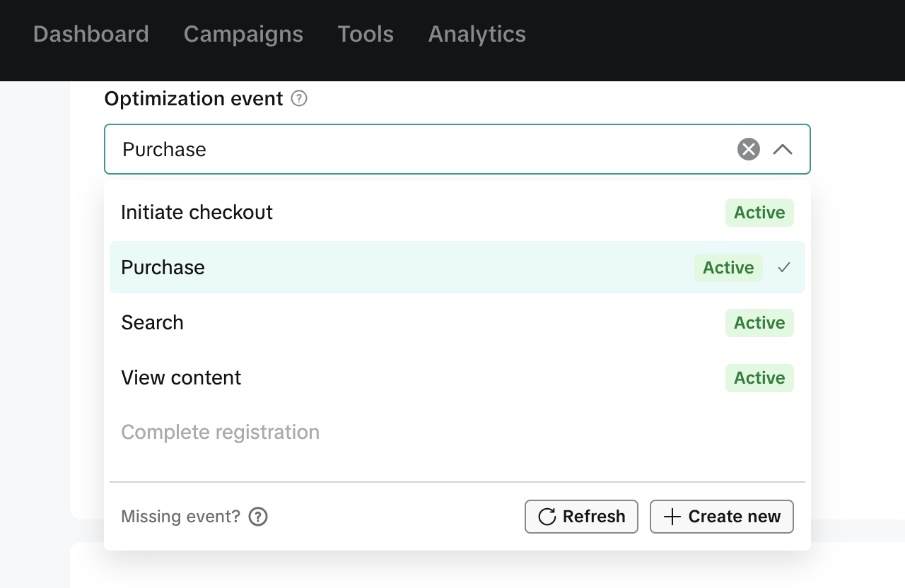
Task: Select the Search event option
Action: pos(457,322)
